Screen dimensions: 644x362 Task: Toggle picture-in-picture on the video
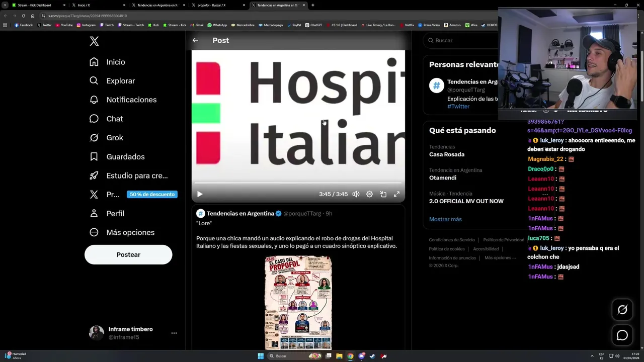[383, 194]
